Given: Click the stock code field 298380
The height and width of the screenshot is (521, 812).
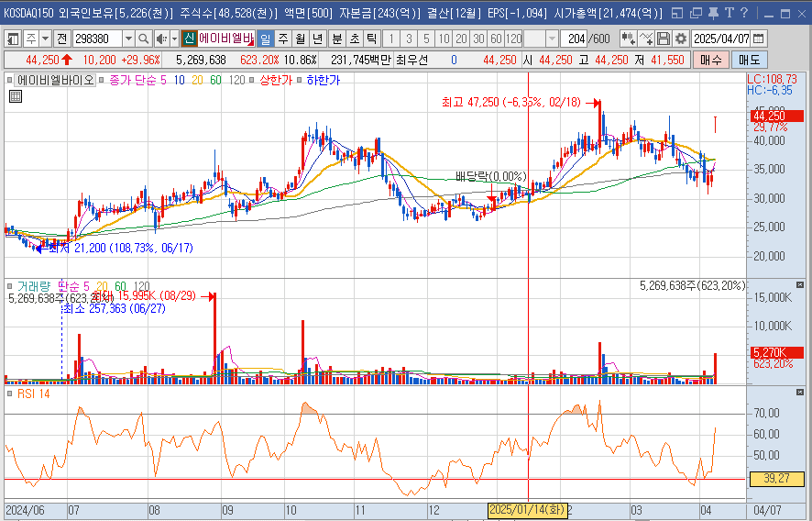Looking at the screenshot, I should tap(97, 39).
